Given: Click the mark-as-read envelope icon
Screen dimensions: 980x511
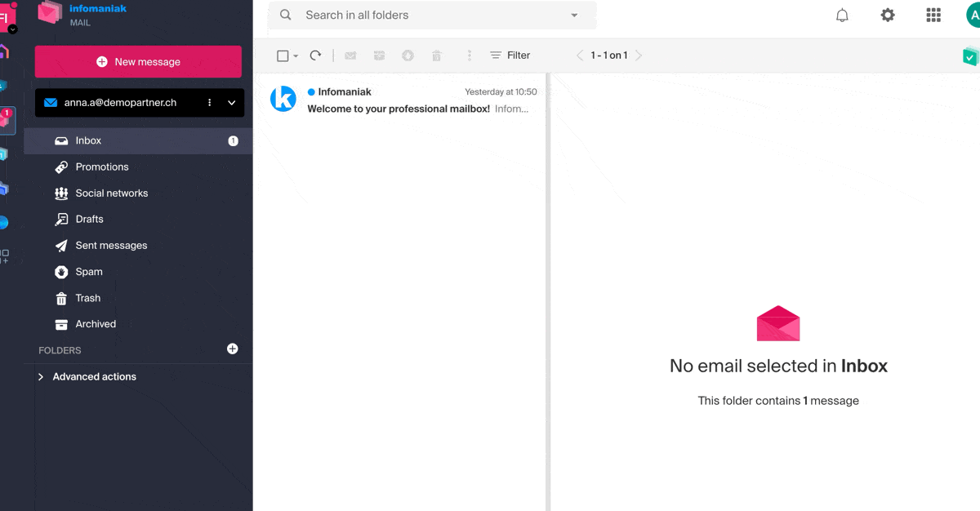Looking at the screenshot, I should click(350, 56).
